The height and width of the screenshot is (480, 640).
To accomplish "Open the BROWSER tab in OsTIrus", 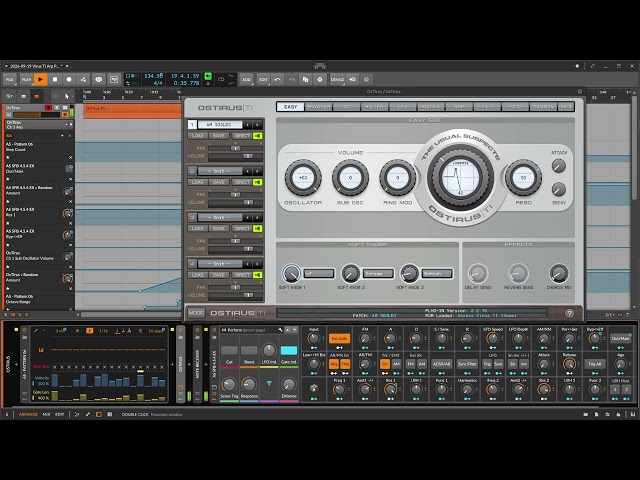I will point(318,107).
